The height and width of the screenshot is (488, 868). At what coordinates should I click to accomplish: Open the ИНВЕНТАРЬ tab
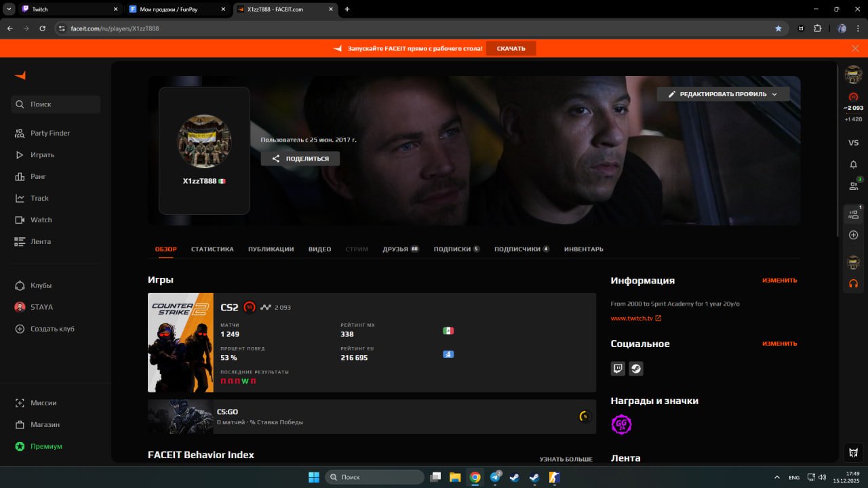coord(583,249)
